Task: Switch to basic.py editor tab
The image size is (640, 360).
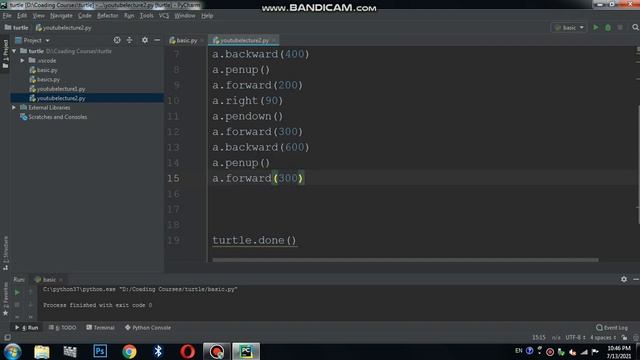Action: (x=186, y=40)
